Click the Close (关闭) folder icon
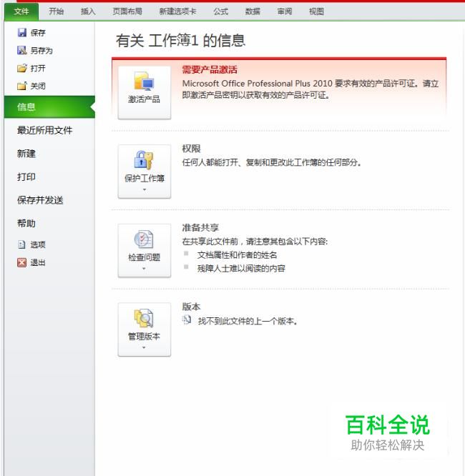Image resolution: width=465 pixels, height=476 pixels. pyautogui.click(x=22, y=86)
